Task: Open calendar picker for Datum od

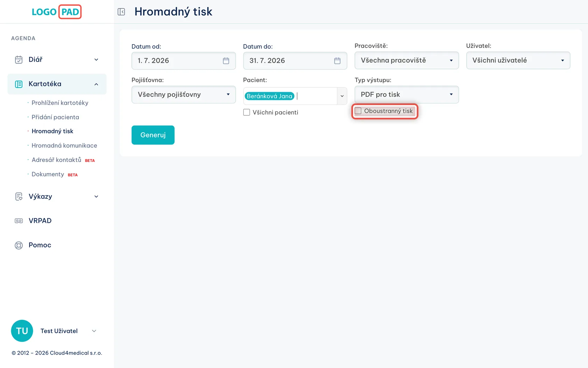Action: [226, 61]
